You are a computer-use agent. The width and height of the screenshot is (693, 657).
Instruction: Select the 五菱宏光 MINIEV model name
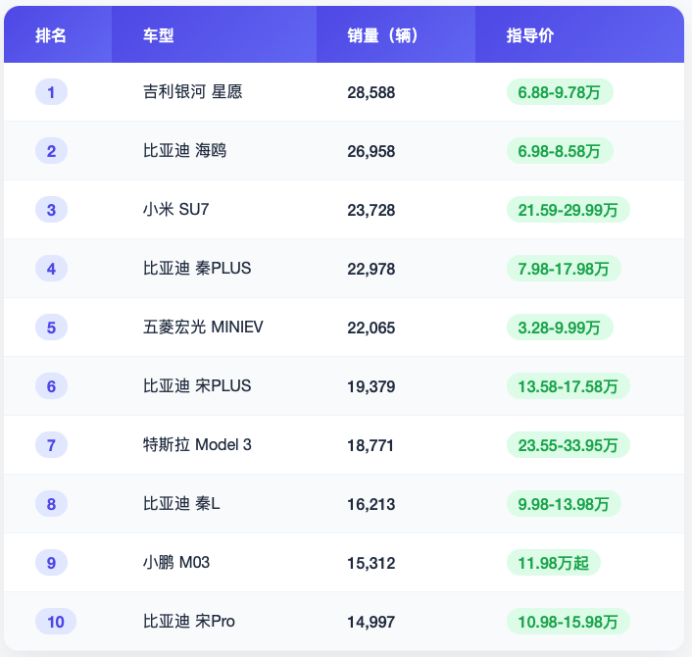pyautogui.click(x=203, y=327)
